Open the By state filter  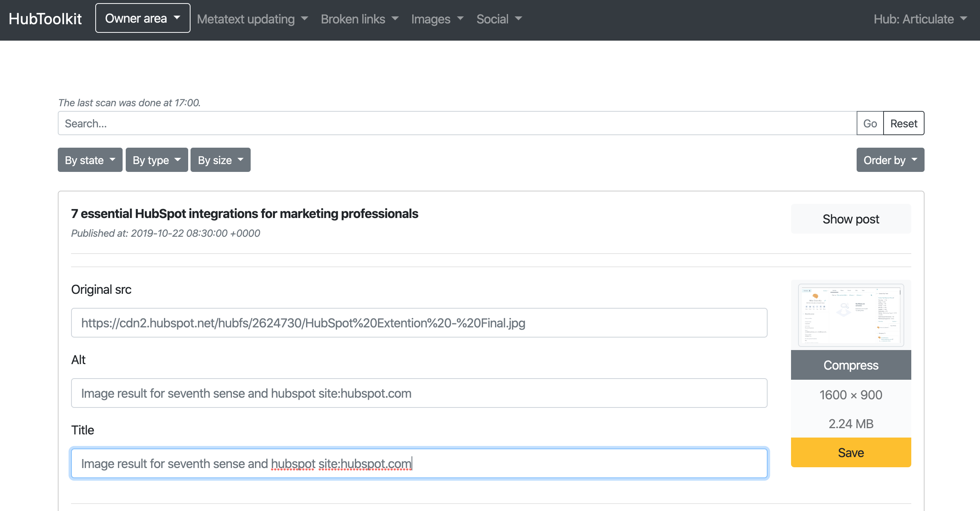pos(90,160)
